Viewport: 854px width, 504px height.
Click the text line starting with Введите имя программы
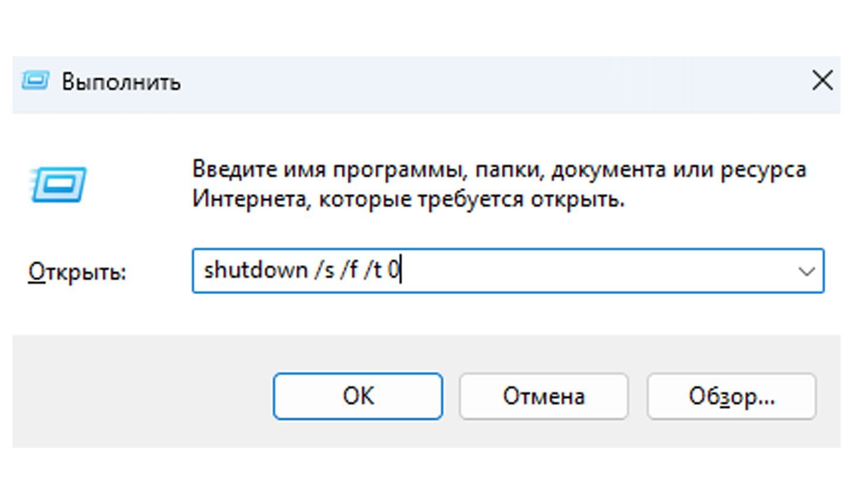(499, 170)
